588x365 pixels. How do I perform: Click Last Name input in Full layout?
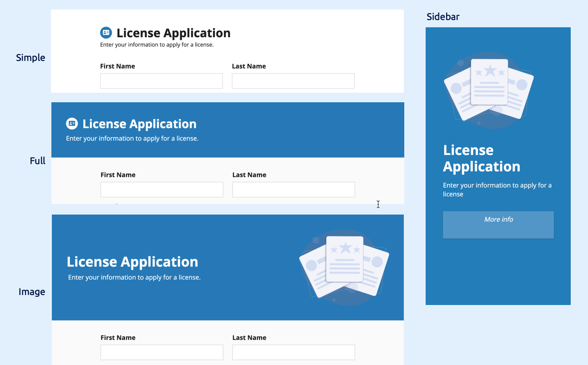(294, 190)
